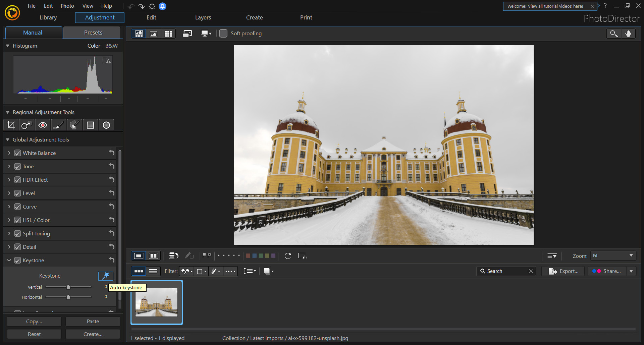Enable Soft proofing

pos(223,33)
